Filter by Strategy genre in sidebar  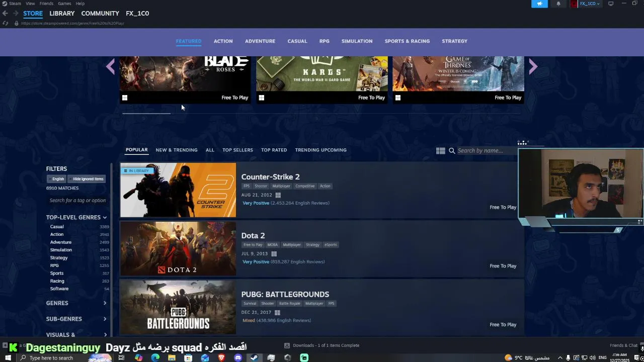(59, 258)
